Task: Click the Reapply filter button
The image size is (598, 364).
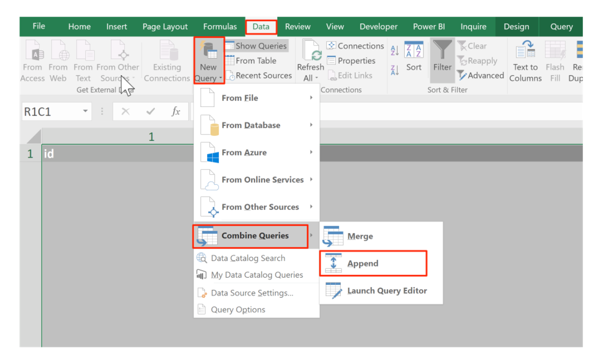Action: pos(478,61)
